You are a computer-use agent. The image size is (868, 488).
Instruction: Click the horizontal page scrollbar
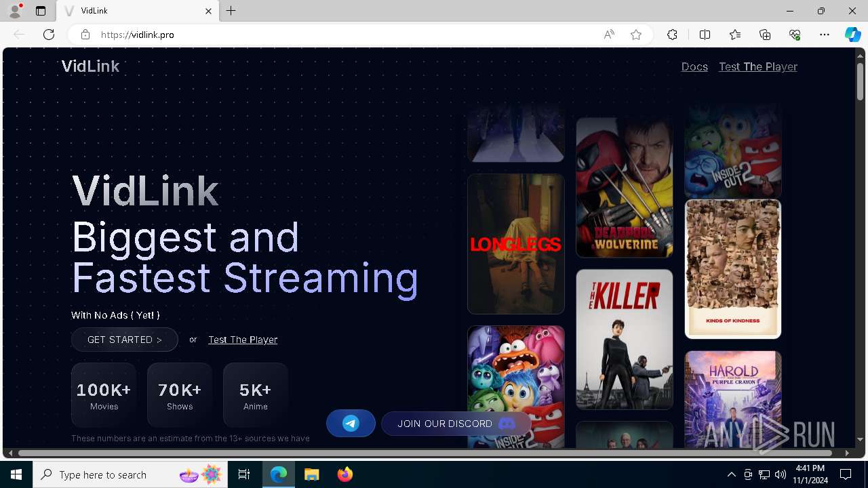425,453
